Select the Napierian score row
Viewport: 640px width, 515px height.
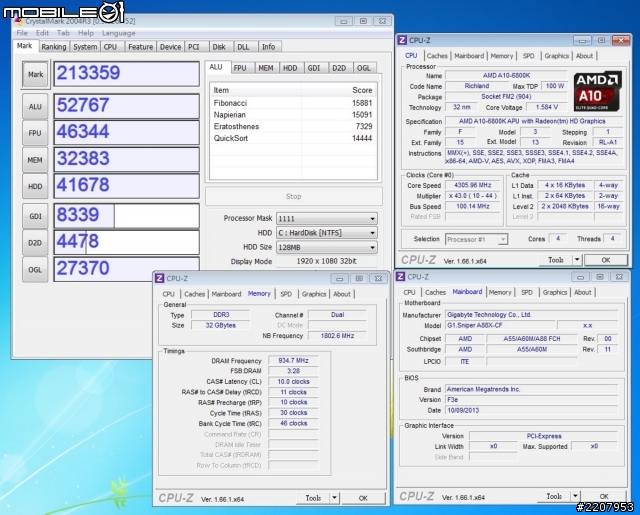pos(293,115)
